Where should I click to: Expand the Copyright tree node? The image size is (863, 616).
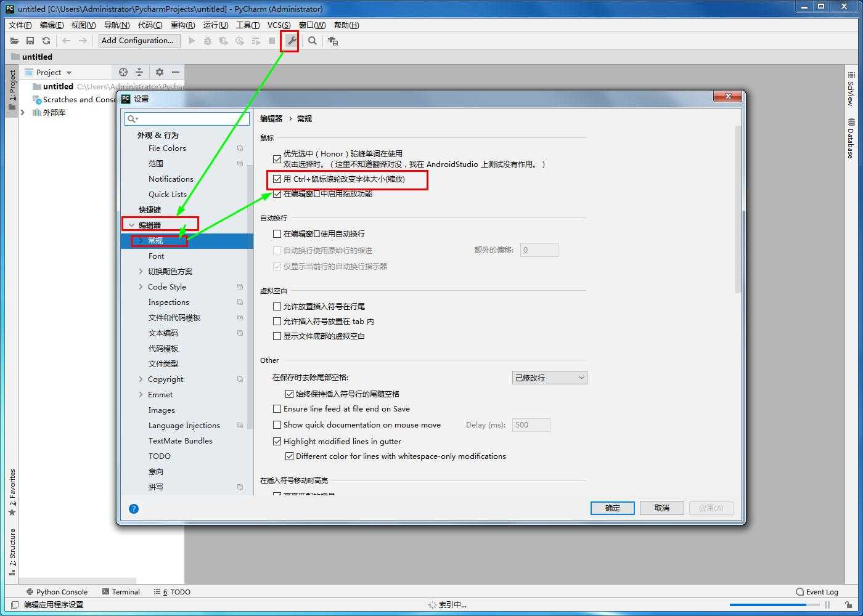pyautogui.click(x=141, y=379)
